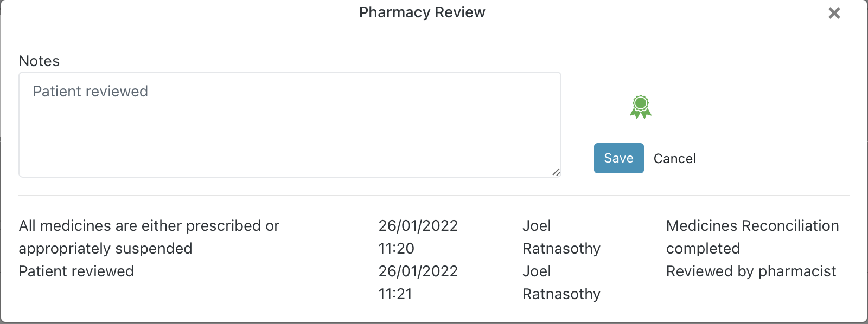Click Medicines Reconciliation completed text

752,237
